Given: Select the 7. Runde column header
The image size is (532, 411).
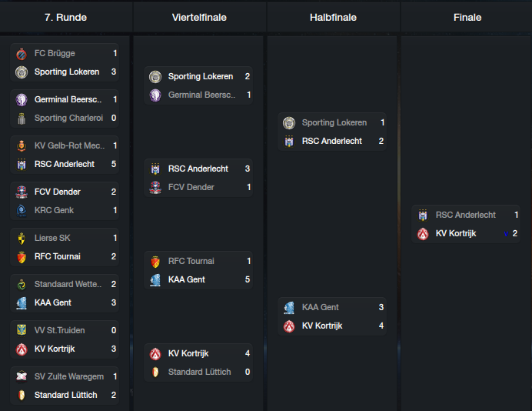Looking at the screenshot, I should (66, 18).
